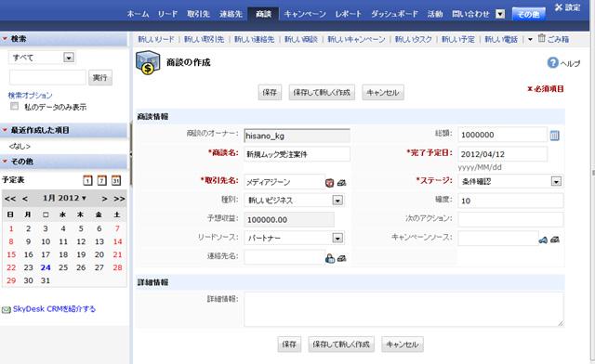Click the envelope icon beside SkyDesk CRM link

point(7,310)
